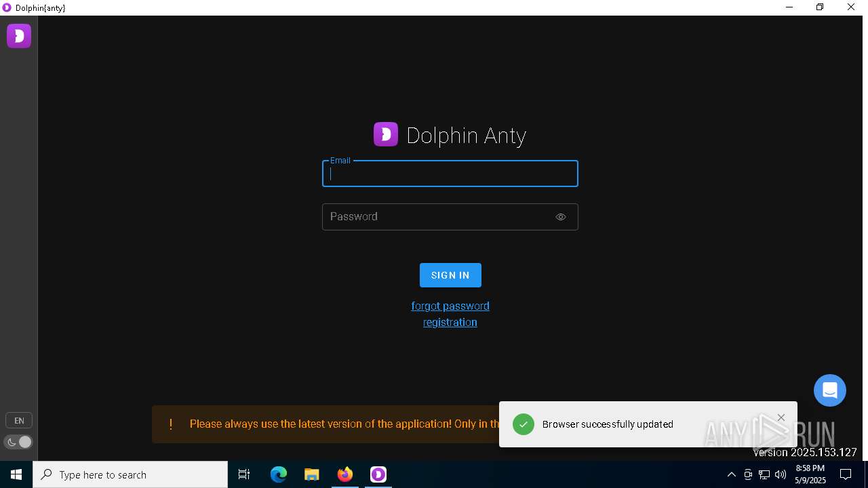Image resolution: width=868 pixels, height=488 pixels.
Task: Click the latest version warning banner text
Action: coord(344,424)
